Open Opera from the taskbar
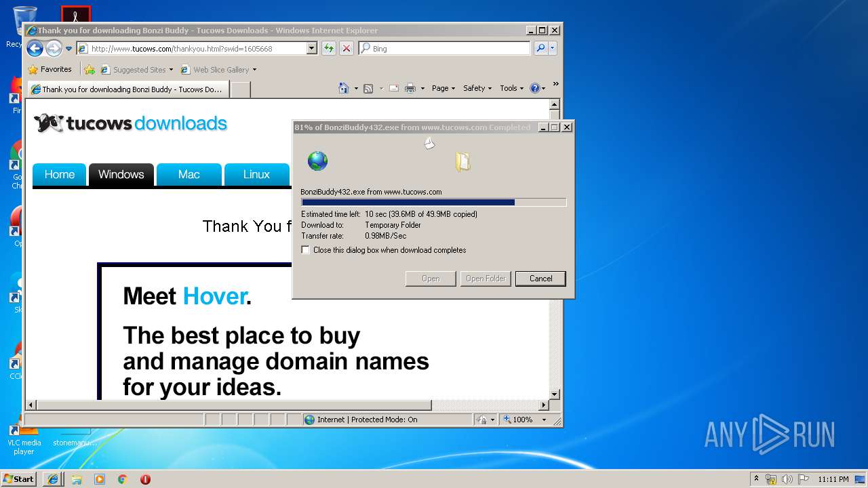 tap(145, 479)
